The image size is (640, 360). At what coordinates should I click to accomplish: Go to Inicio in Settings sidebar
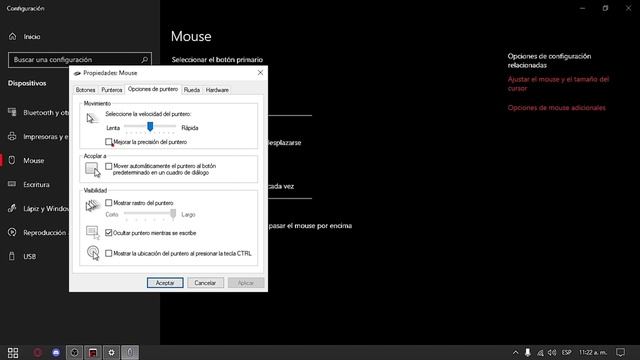(x=24, y=37)
